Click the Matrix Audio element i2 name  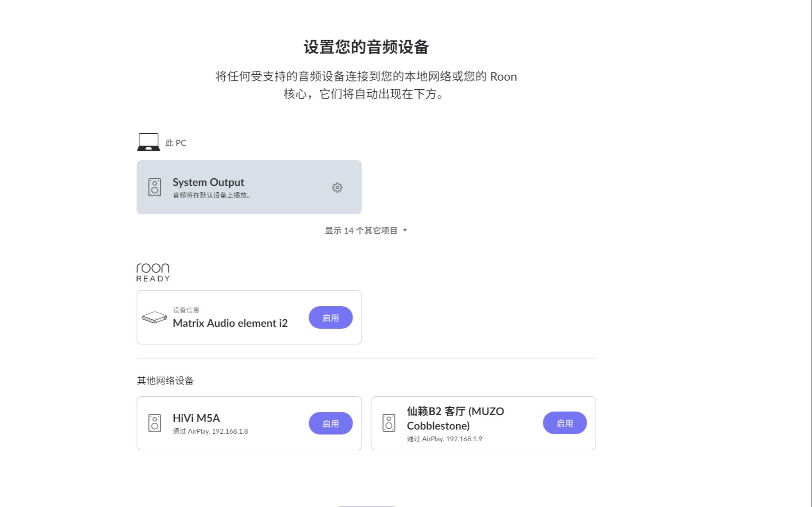[x=230, y=323]
